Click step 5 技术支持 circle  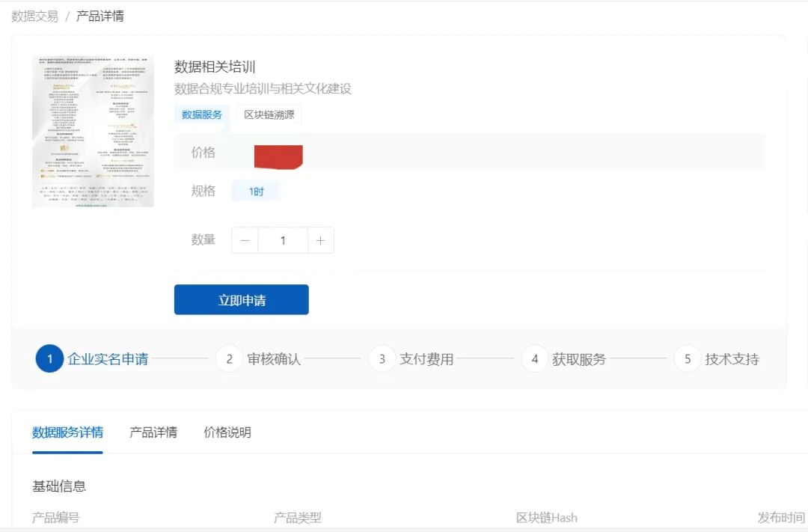click(x=687, y=358)
